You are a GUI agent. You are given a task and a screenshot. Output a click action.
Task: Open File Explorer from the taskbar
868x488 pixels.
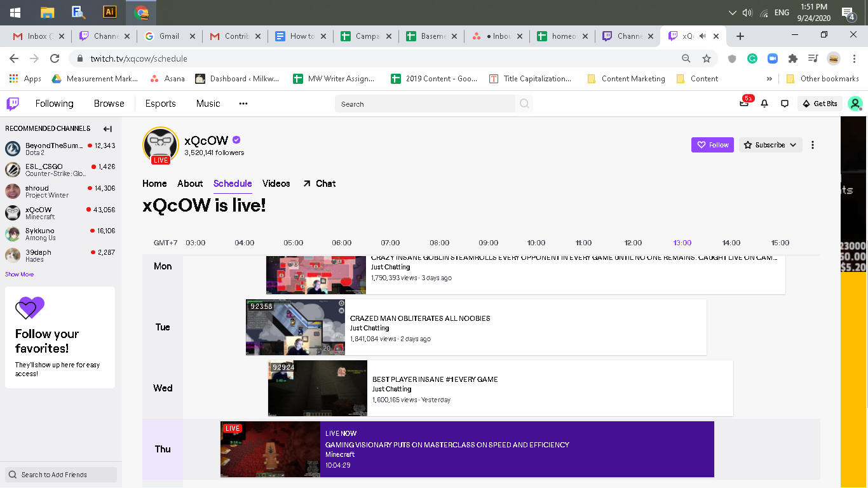point(47,12)
